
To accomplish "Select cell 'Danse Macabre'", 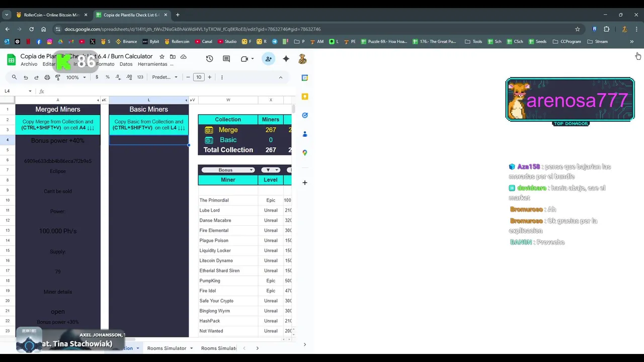I will coord(228,220).
